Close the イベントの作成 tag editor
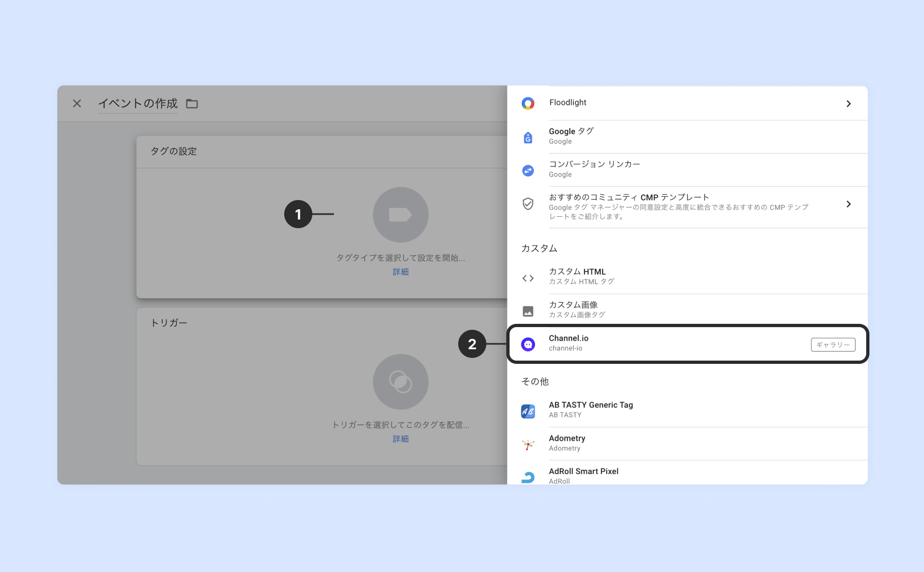 click(x=77, y=103)
